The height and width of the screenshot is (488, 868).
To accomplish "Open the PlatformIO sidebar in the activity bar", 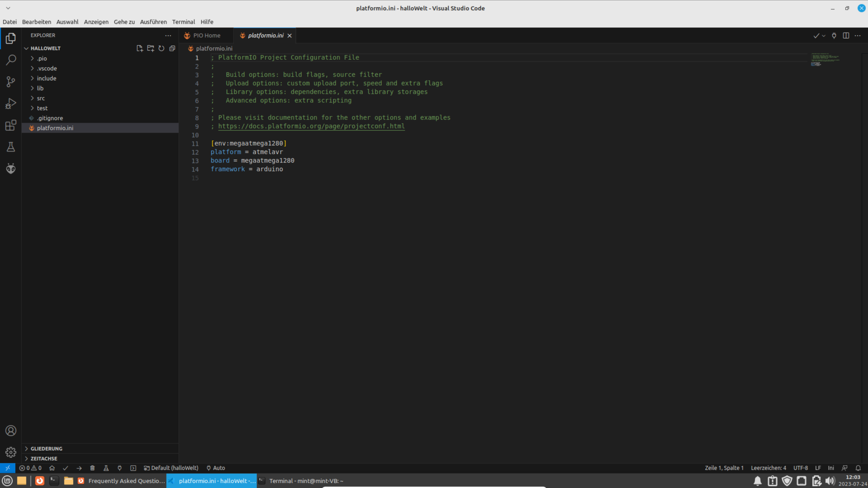I will [11, 168].
